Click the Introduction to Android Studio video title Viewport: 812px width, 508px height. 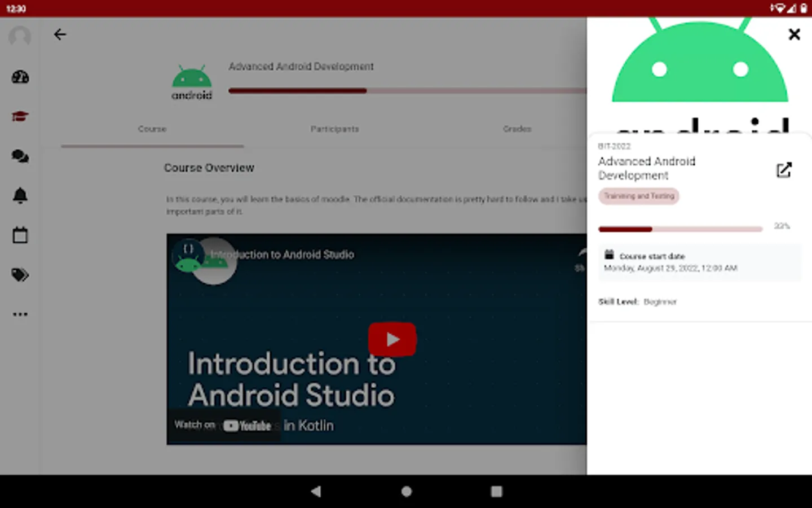tap(283, 255)
